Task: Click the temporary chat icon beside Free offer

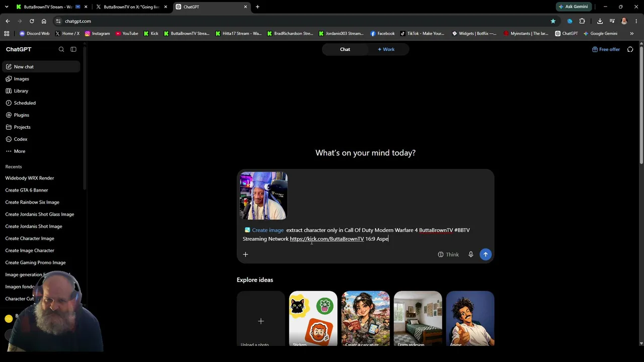Action: coord(630,49)
